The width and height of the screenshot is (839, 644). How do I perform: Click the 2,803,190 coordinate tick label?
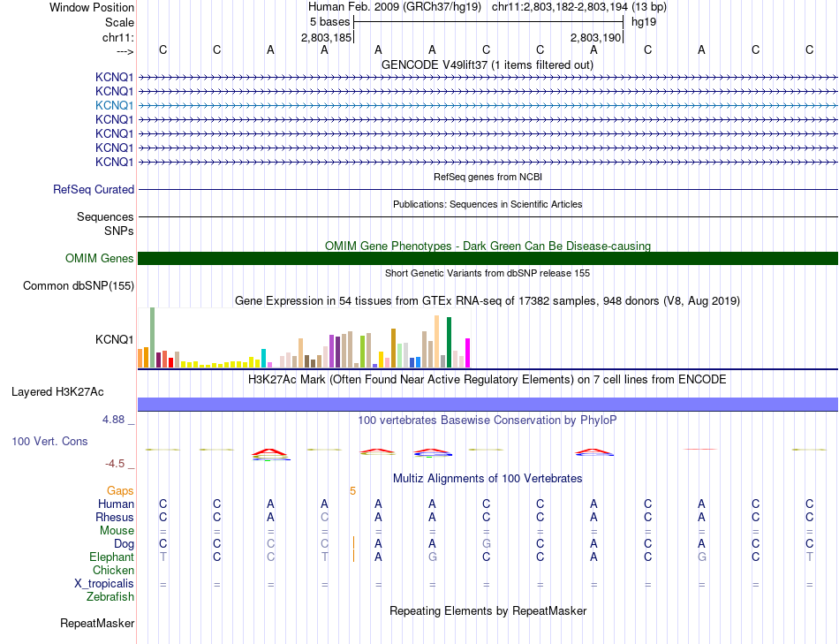pyautogui.click(x=595, y=37)
